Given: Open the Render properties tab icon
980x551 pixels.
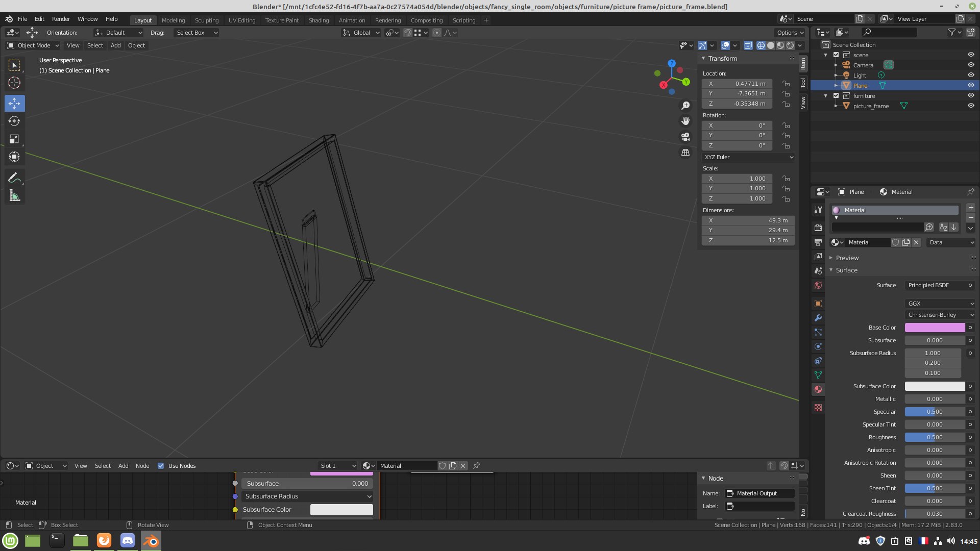Looking at the screenshot, I should click(x=818, y=228).
